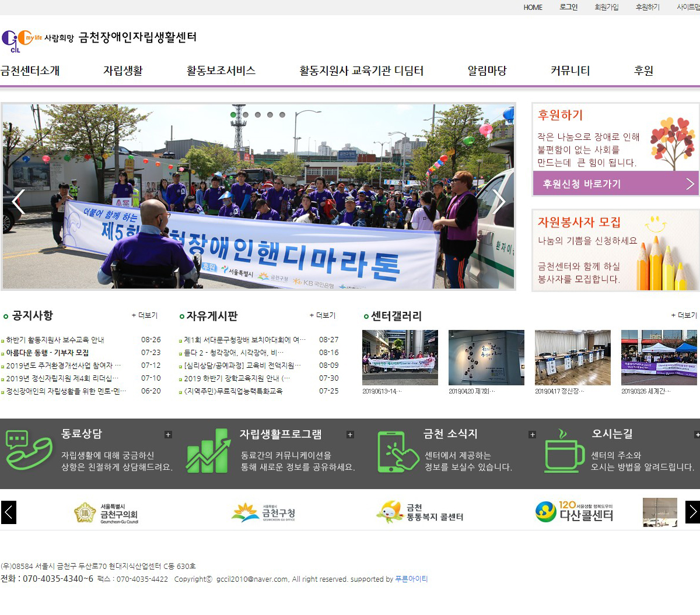
Task: Expand 더보기 for 자유게시판 section
Action: [323, 315]
